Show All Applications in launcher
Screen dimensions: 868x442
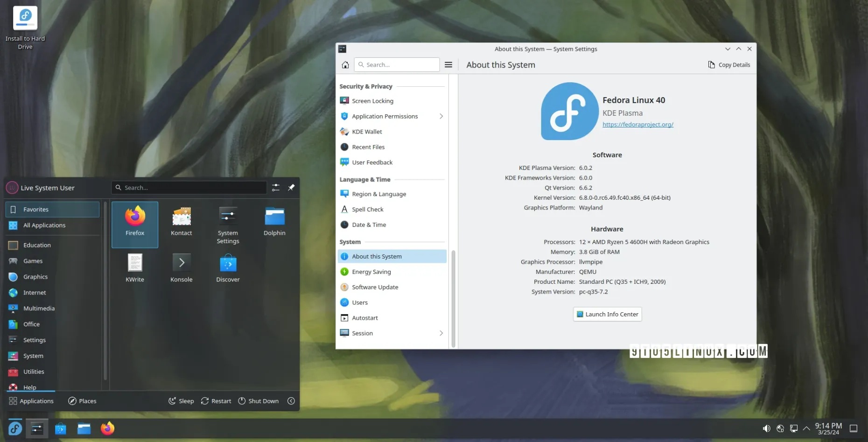pos(53,225)
